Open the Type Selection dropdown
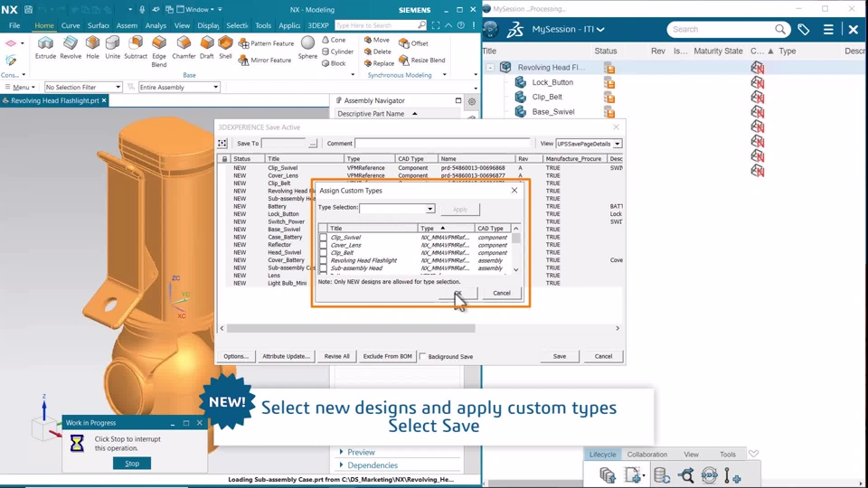868x488 pixels. tap(430, 209)
